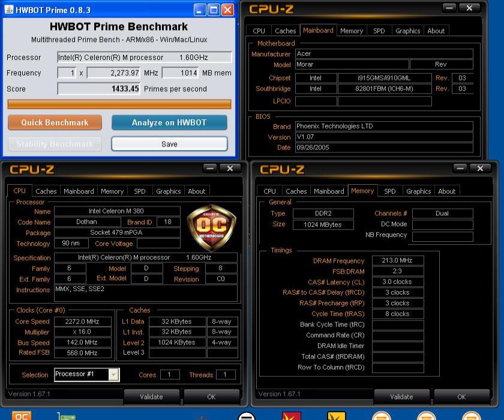Close the CPU-Z window showing Processor info

[x=230, y=168]
